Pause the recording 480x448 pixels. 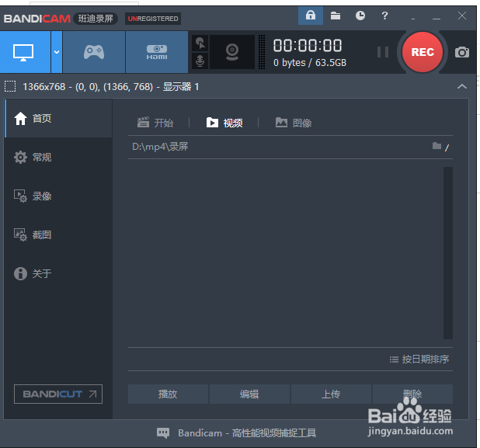[383, 52]
